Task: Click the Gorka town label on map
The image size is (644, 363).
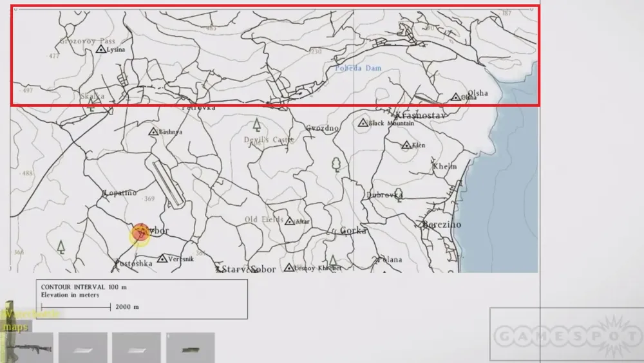Action: (353, 230)
